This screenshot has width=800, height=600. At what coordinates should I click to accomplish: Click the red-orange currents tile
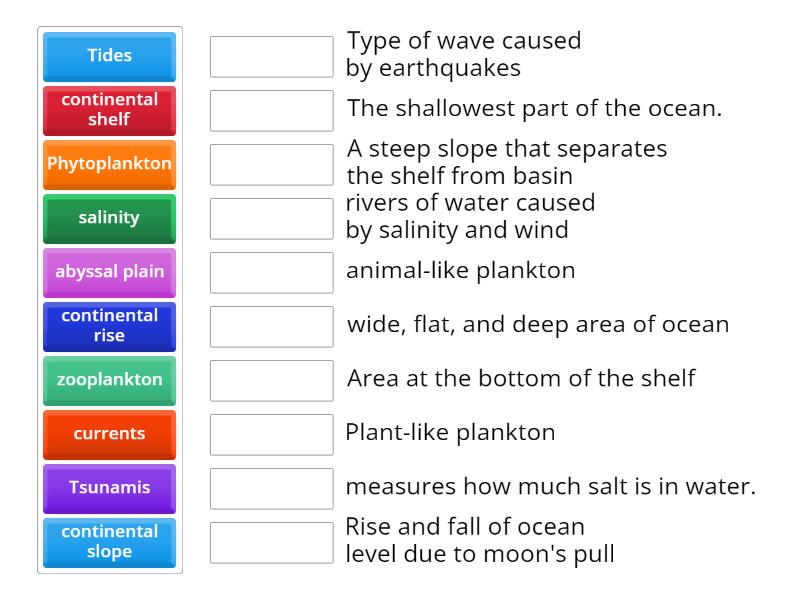tap(108, 434)
